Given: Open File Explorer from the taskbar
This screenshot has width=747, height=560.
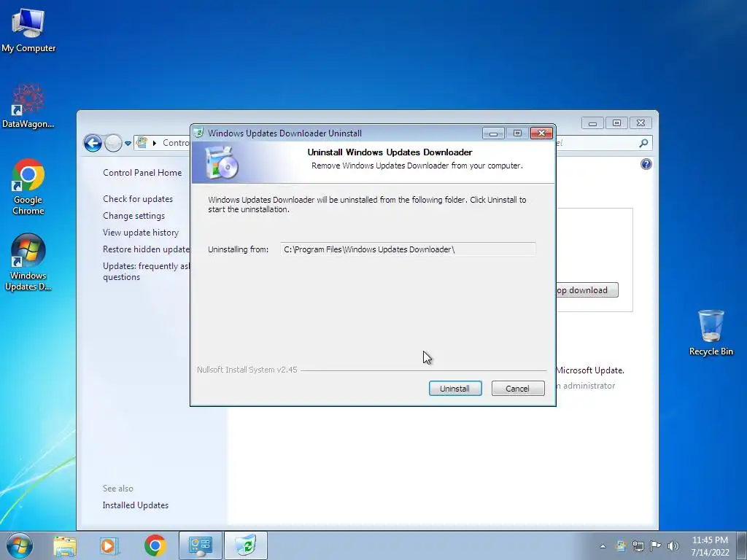Looking at the screenshot, I should tap(65, 545).
